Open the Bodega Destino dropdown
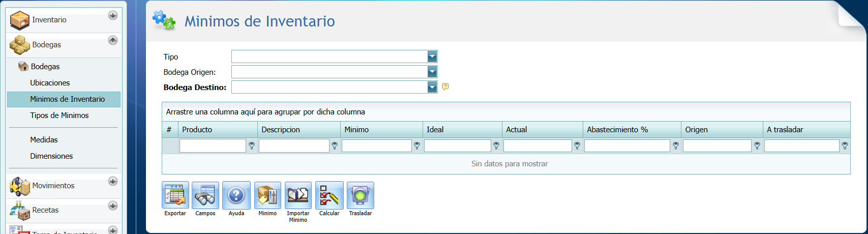The width and height of the screenshot is (868, 234). click(x=432, y=87)
